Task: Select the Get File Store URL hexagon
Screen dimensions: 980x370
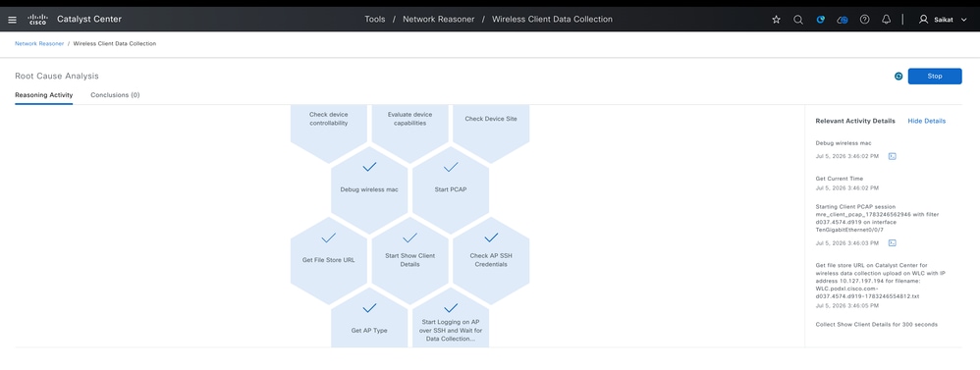Action: [329, 261]
